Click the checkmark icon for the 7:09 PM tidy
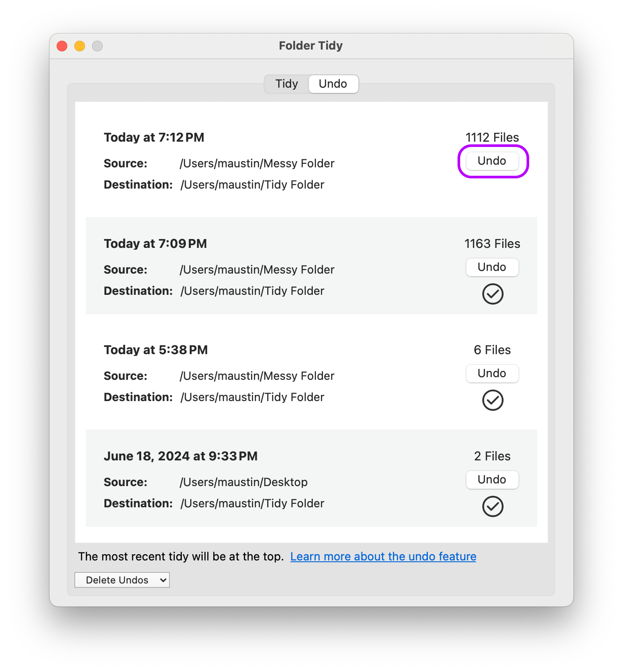Image resolution: width=623 pixels, height=672 pixels. [x=492, y=294]
